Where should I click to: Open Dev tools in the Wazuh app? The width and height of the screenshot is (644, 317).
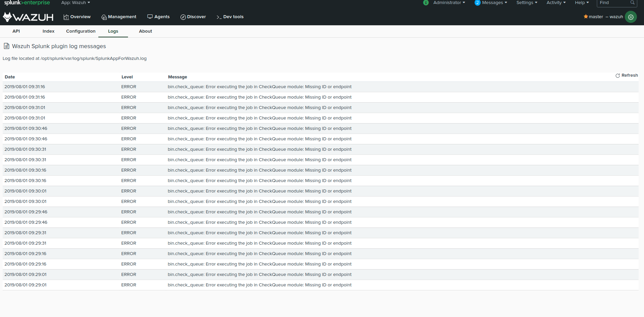pos(230,16)
